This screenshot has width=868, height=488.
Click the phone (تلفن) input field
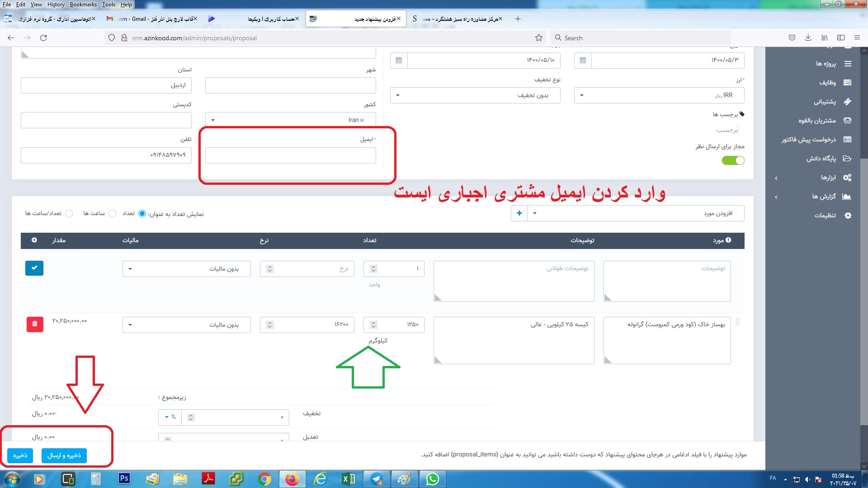(x=106, y=155)
